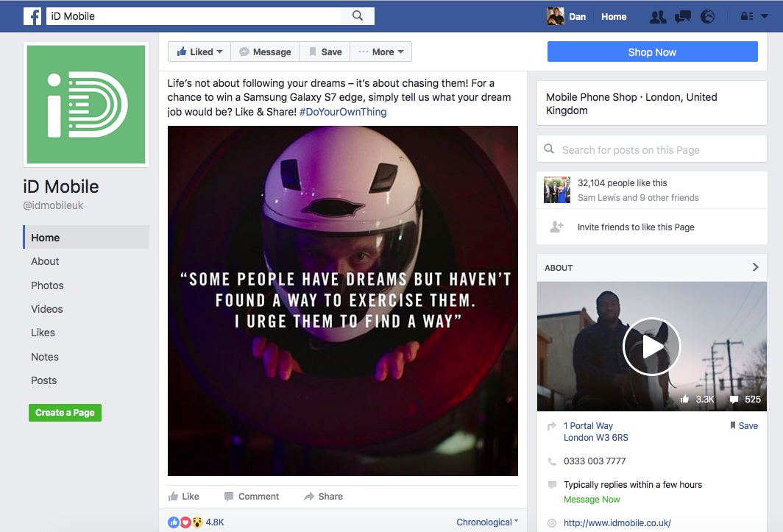Screen dimensions: 783x532
Task: Share the post
Action: pyautogui.click(x=324, y=497)
